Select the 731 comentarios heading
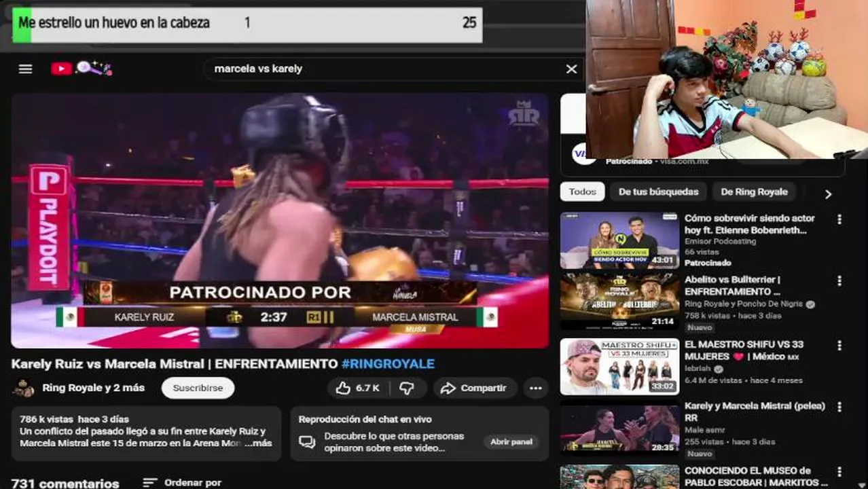Screen dimensions: 868x489 pos(65,483)
